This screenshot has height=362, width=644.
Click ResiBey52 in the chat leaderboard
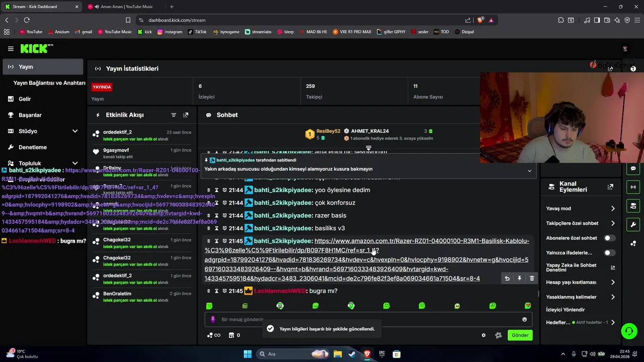[328, 131]
